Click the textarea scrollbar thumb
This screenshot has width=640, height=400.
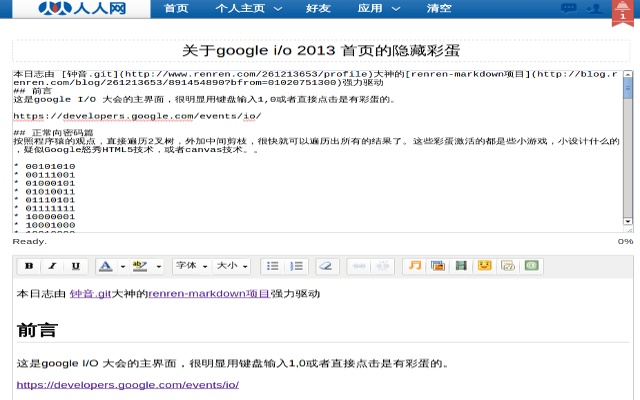pos(628,89)
